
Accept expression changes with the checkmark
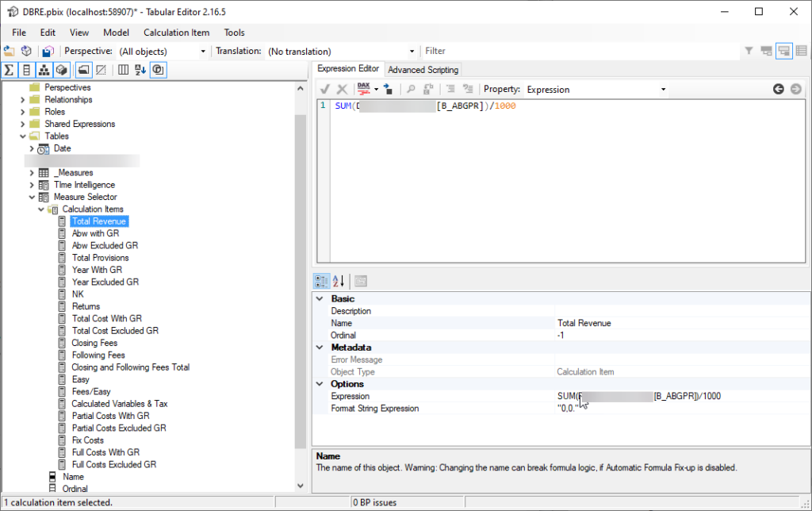(x=325, y=89)
